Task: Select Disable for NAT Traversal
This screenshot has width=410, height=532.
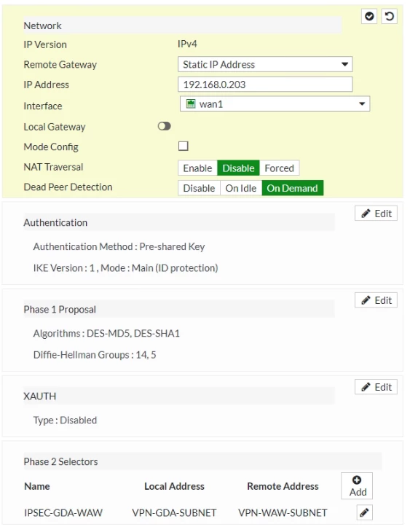Action: pyautogui.click(x=238, y=168)
